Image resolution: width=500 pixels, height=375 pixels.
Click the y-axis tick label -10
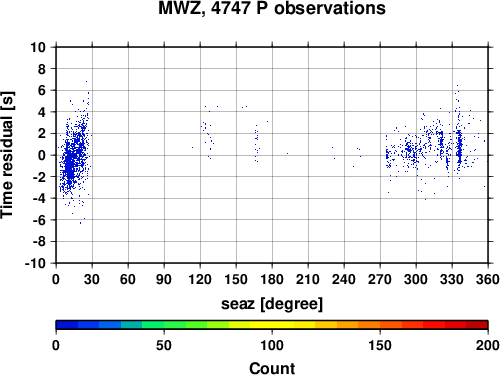[x=36, y=263]
